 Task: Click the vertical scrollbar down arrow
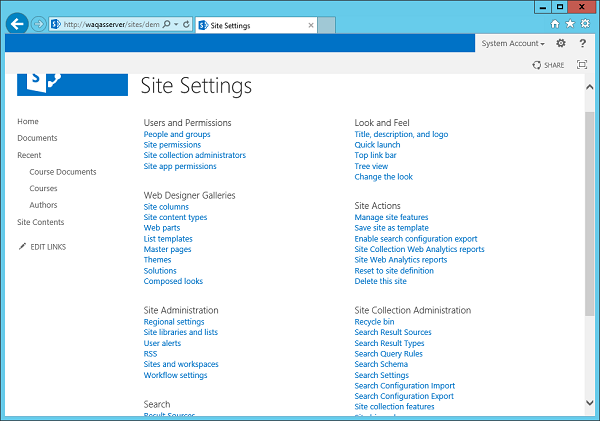[x=590, y=402]
